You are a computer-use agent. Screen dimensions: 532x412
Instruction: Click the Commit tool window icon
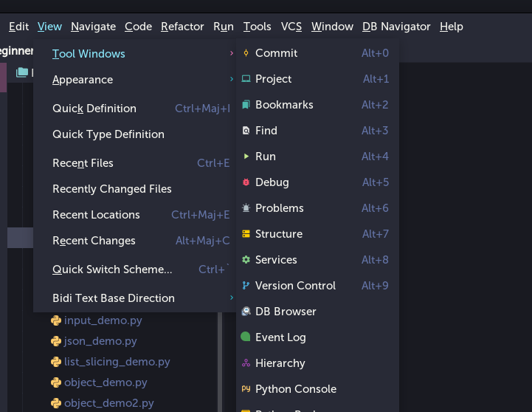[x=246, y=53]
